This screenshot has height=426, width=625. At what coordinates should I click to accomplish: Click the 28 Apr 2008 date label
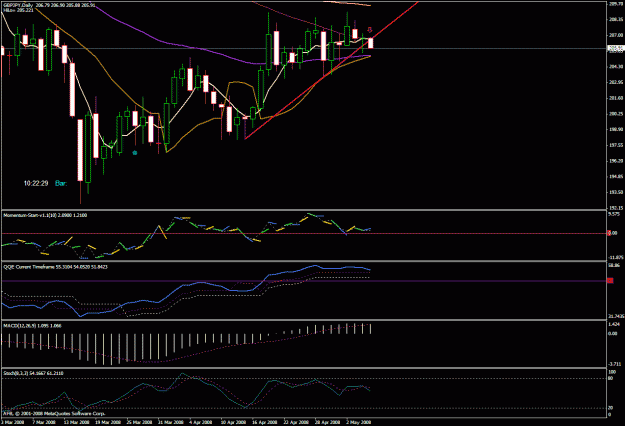pos(328,422)
